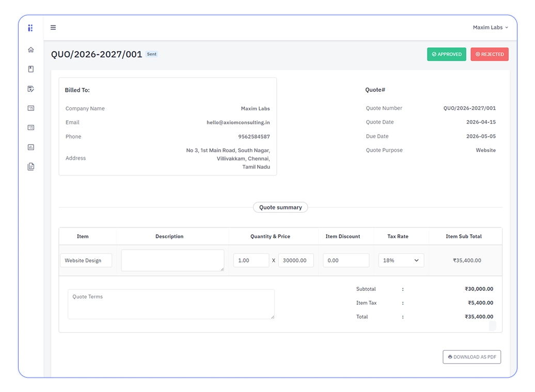Image resolution: width=535 pixels, height=392 pixels.
Task: Click the Due Date value 2026-05-05
Action: pyautogui.click(x=481, y=136)
